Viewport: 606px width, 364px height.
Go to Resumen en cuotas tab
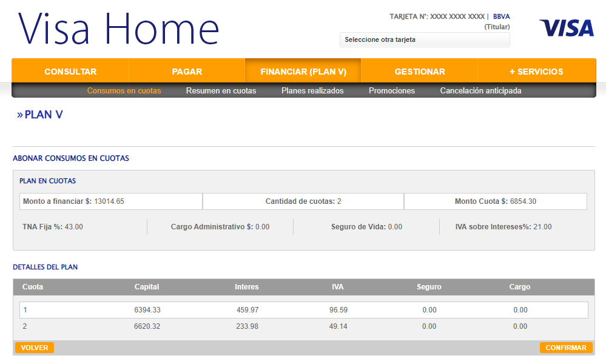pyautogui.click(x=221, y=91)
